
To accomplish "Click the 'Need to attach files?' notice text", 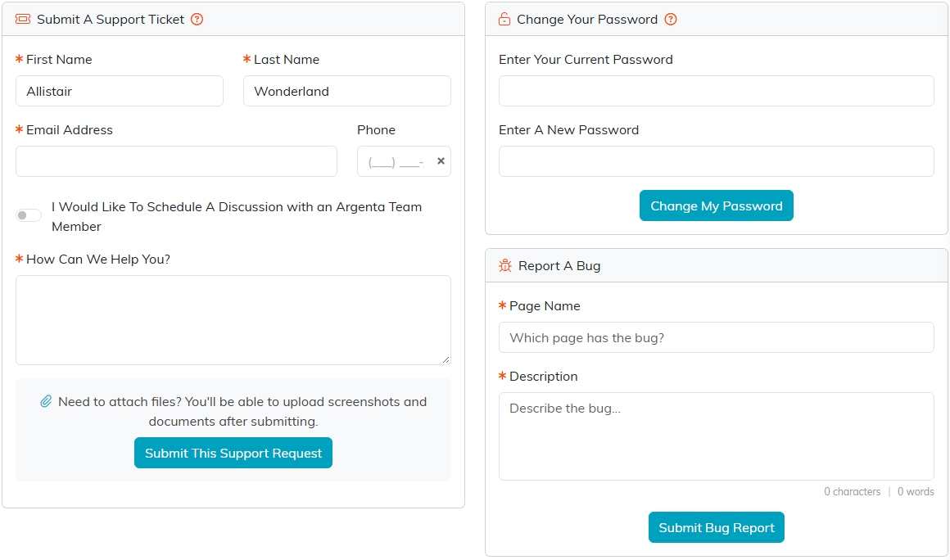I will coord(242,412).
